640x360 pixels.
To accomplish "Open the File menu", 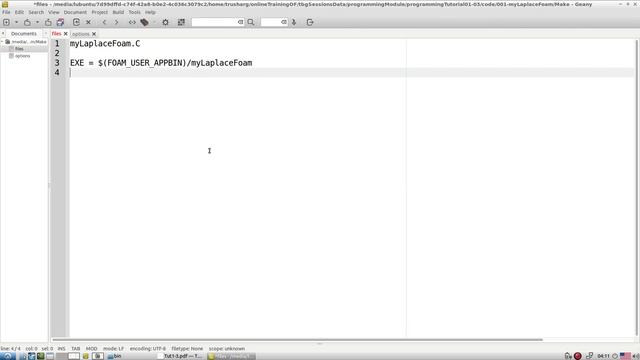I will pos(6,12).
